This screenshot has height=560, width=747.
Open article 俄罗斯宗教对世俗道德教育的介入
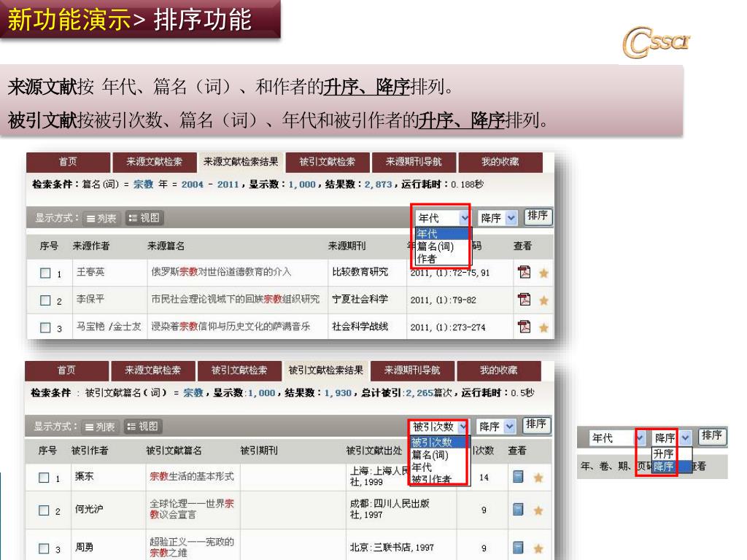[x=221, y=272]
